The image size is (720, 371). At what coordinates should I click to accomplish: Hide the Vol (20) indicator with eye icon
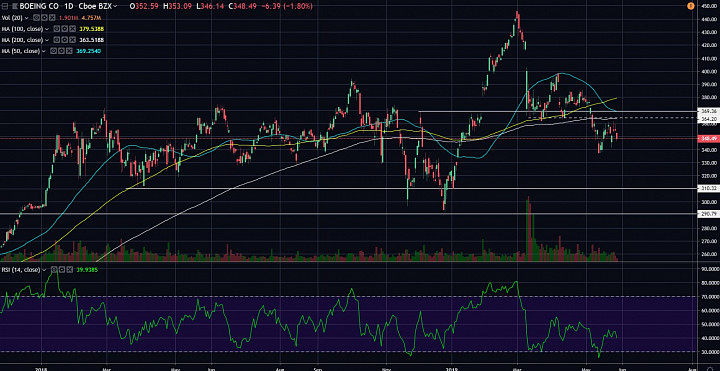[35, 18]
